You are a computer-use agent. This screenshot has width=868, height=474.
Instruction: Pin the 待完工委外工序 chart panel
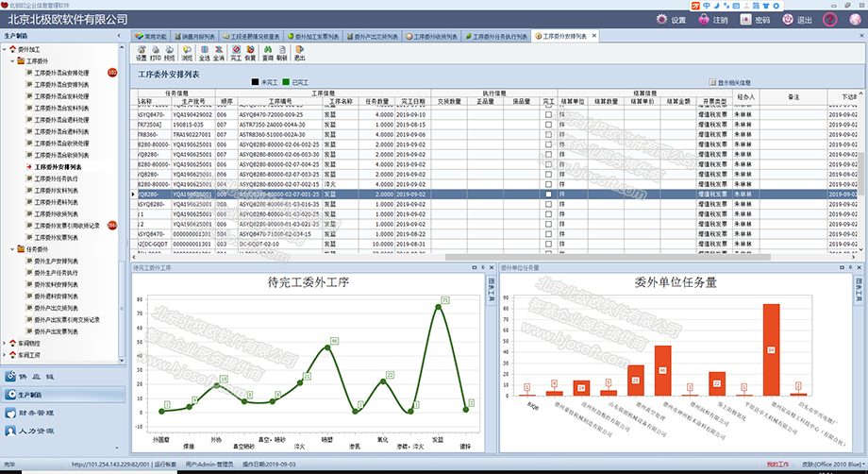[483, 267]
